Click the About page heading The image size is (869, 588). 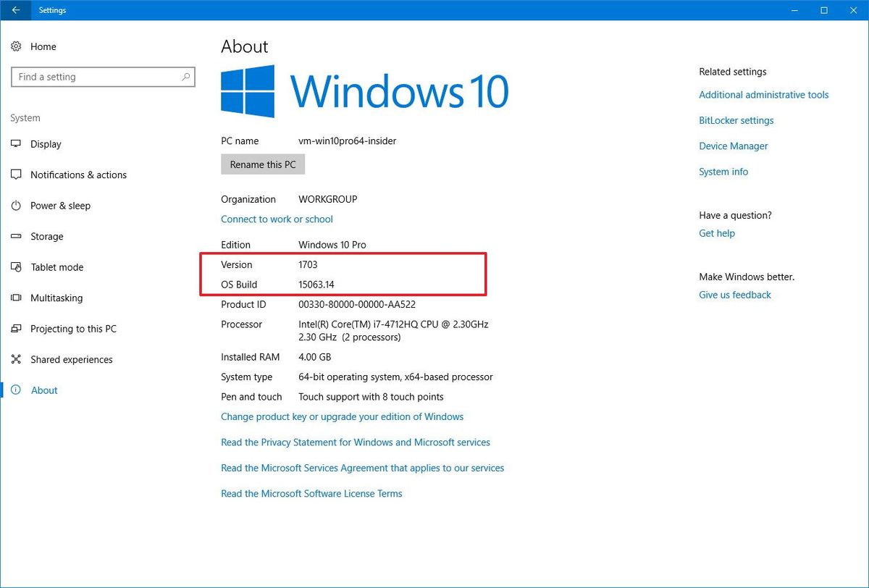(x=245, y=46)
